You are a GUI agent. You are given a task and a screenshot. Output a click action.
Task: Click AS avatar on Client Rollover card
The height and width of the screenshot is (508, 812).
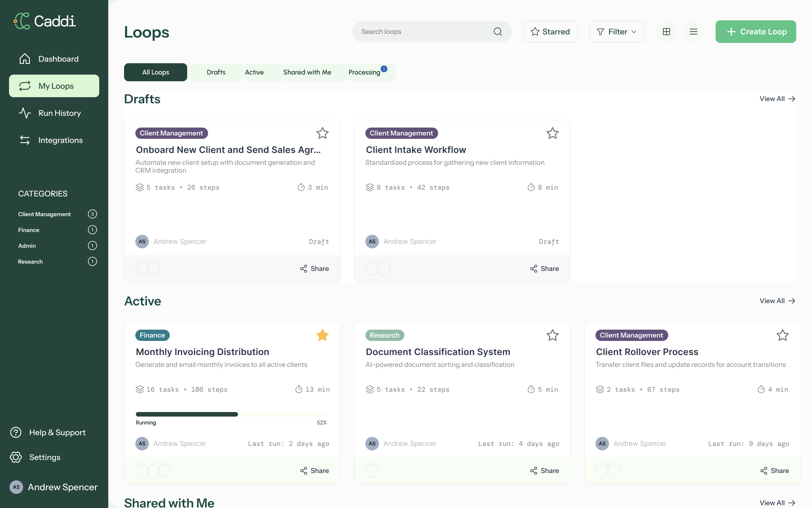point(602,443)
